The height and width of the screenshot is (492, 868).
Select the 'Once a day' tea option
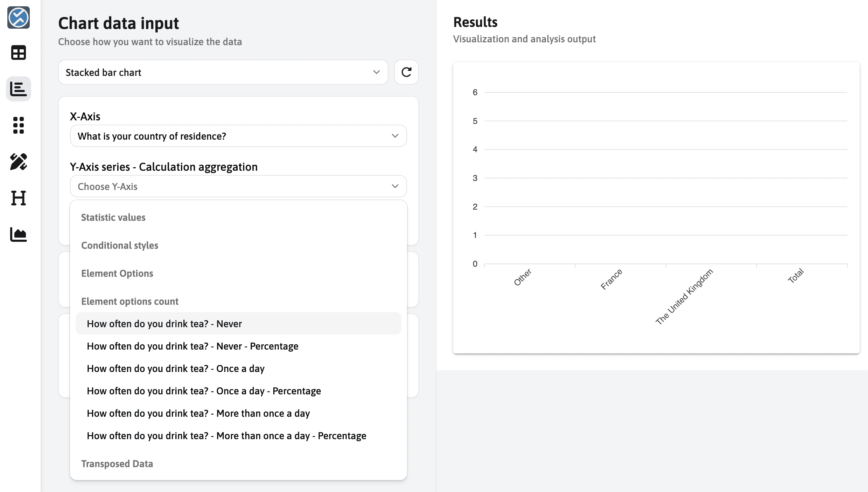click(x=175, y=368)
